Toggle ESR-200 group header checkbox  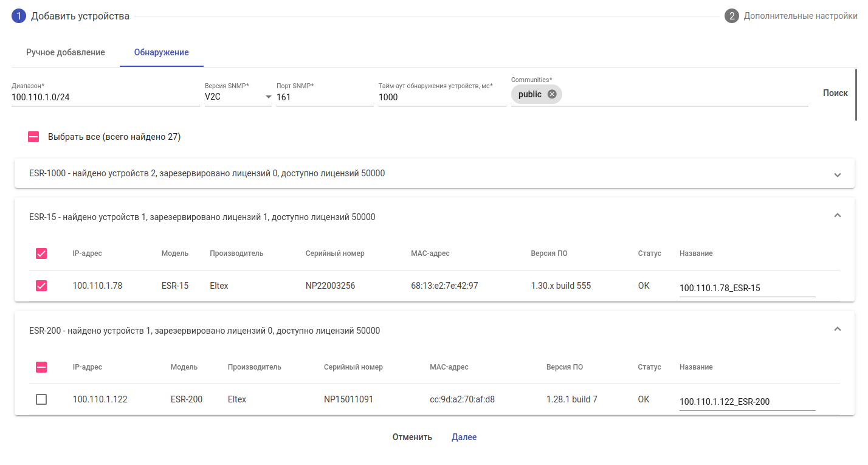click(x=41, y=367)
